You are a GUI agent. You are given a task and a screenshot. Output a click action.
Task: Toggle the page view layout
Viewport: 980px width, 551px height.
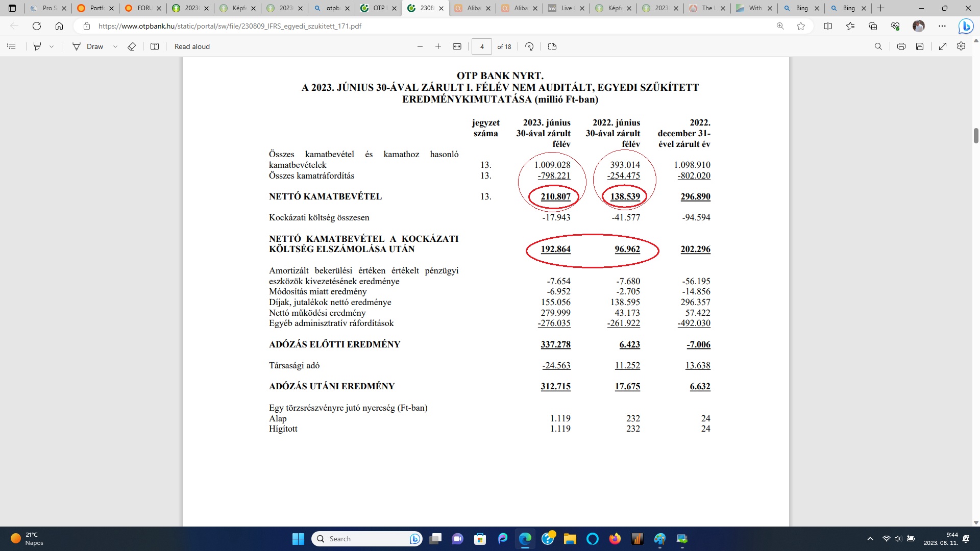552,46
